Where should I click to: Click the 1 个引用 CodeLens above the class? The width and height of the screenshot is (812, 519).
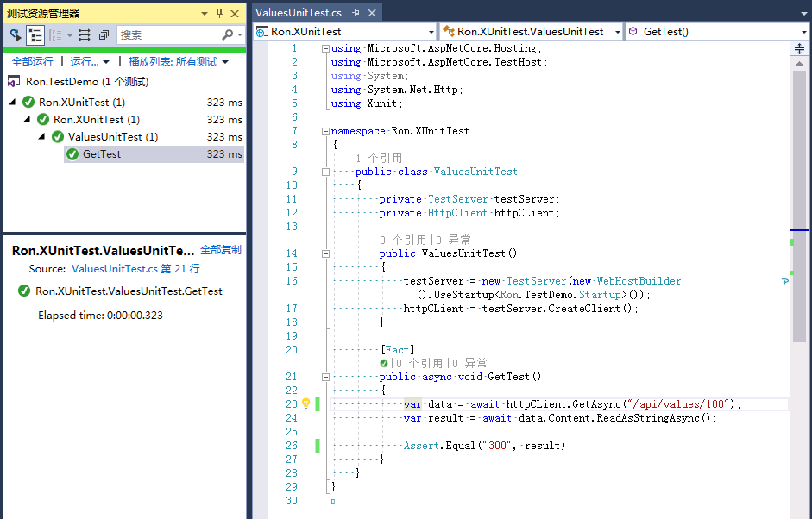point(379,158)
